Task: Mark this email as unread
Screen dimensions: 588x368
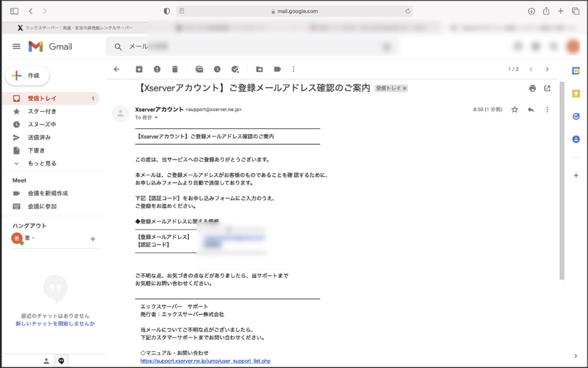Action: [199, 69]
